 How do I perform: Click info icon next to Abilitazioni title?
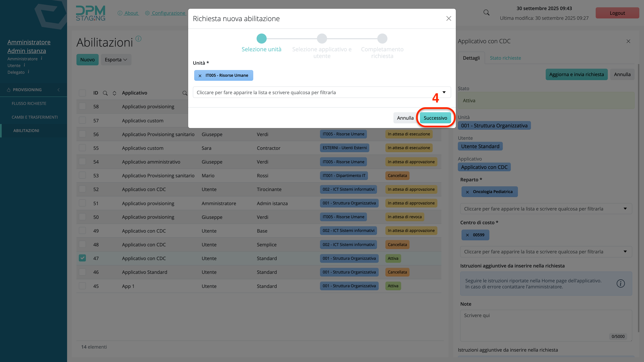[138, 39]
